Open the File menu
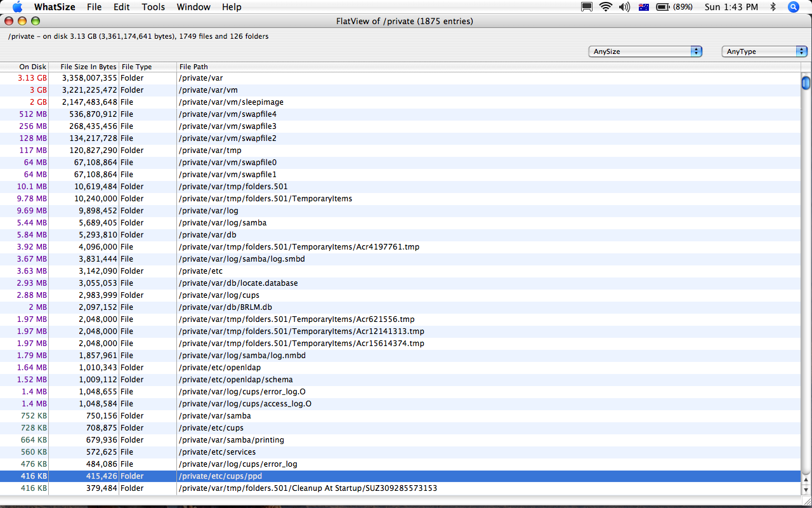 pos(94,7)
